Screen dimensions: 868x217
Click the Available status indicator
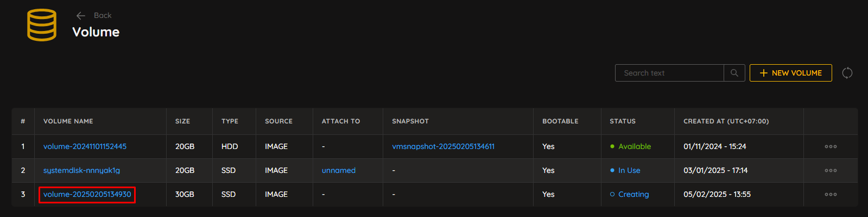pyautogui.click(x=630, y=146)
